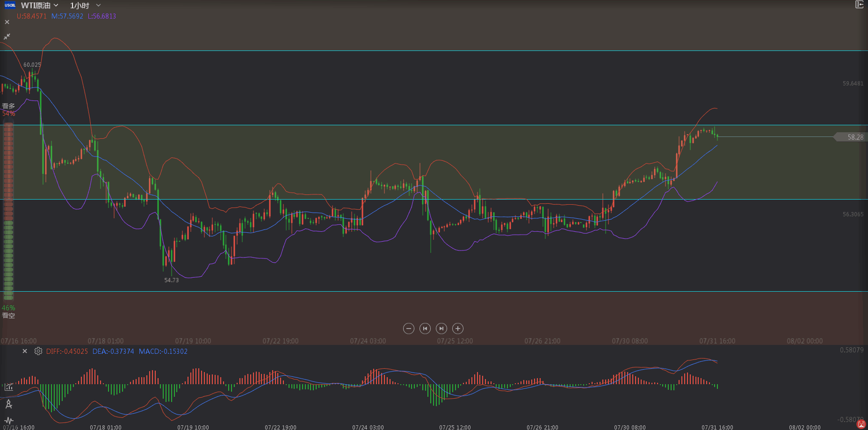Image resolution: width=868 pixels, height=430 pixels.
Task: Click the waveform pulse icon
Action: click(9, 421)
